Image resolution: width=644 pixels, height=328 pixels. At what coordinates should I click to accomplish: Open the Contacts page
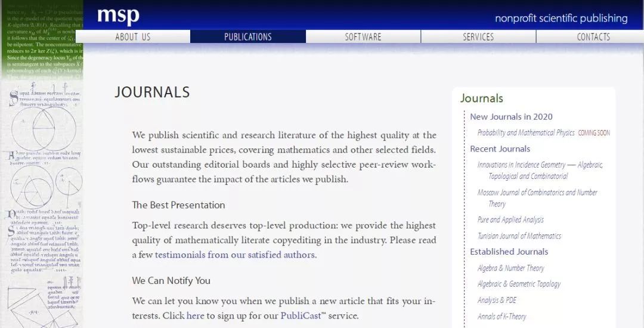[593, 37]
